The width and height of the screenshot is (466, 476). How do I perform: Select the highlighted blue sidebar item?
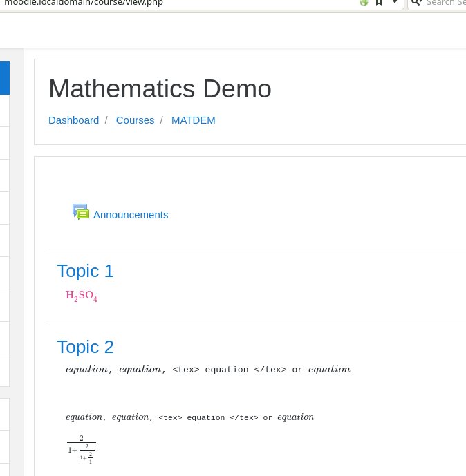(4, 77)
